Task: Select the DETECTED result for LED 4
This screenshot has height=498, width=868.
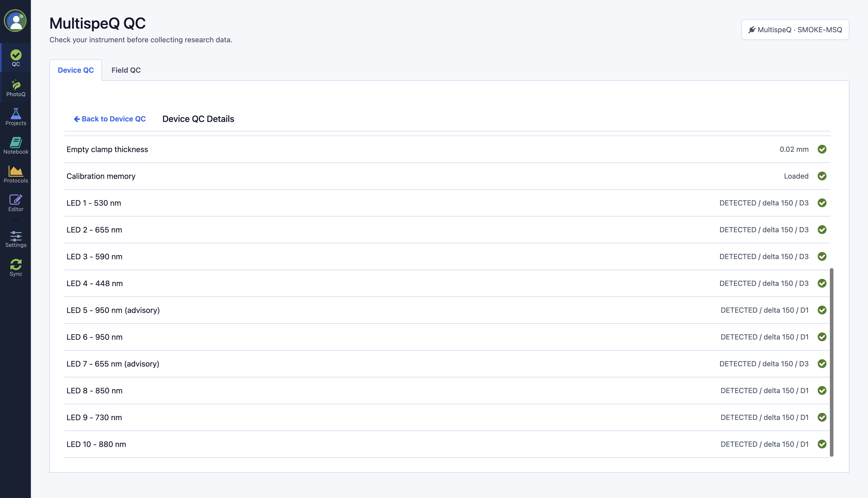Action: click(x=764, y=284)
